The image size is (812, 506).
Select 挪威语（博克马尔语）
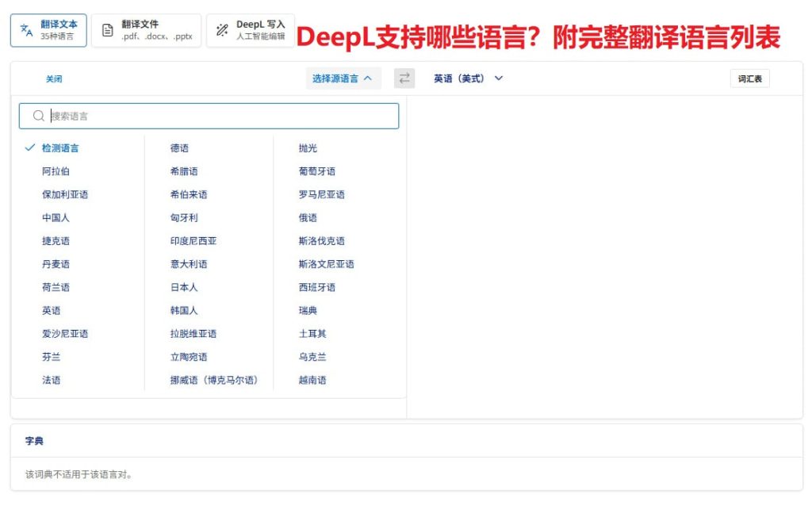(x=214, y=380)
